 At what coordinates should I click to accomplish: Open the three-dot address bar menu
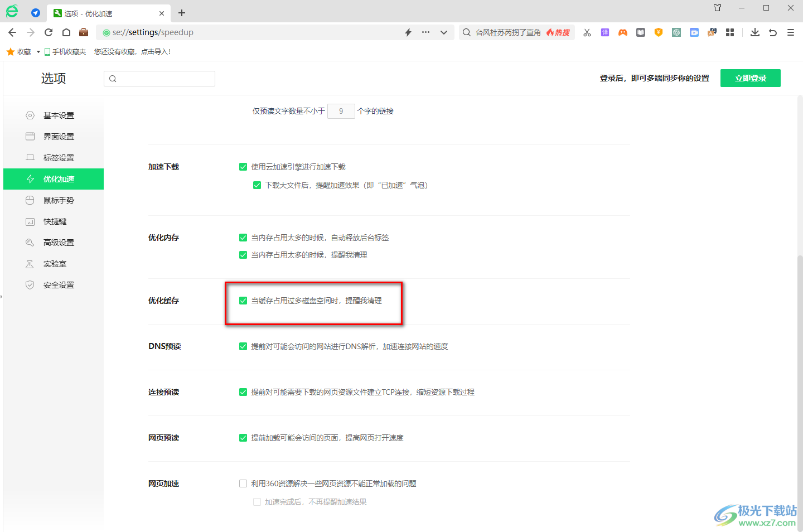point(426,32)
